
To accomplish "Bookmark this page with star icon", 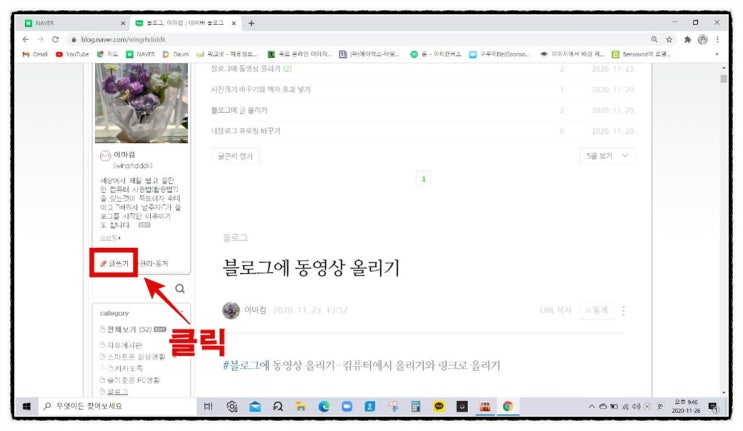I will click(x=669, y=39).
